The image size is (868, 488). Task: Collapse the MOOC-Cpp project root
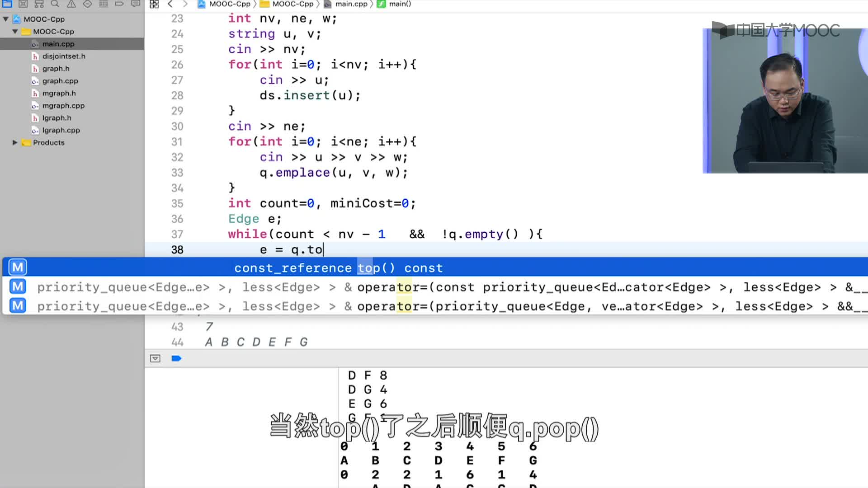(6, 19)
